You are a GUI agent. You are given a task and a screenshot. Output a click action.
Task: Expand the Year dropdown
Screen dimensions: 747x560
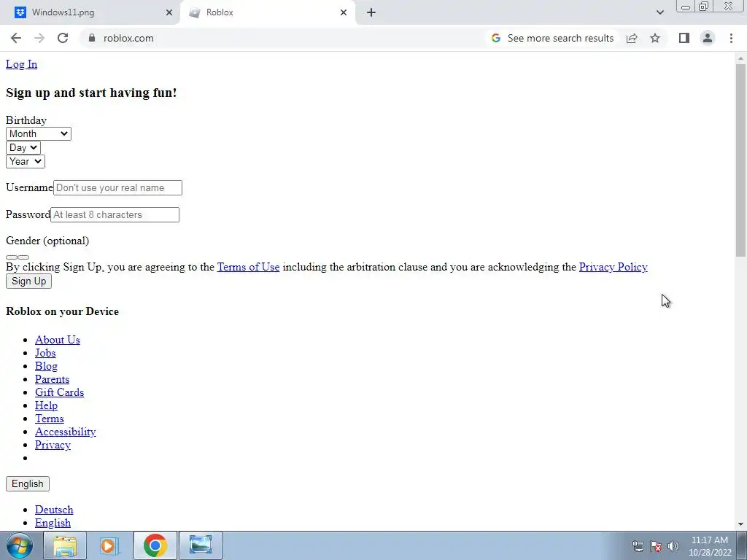[26, 161]
